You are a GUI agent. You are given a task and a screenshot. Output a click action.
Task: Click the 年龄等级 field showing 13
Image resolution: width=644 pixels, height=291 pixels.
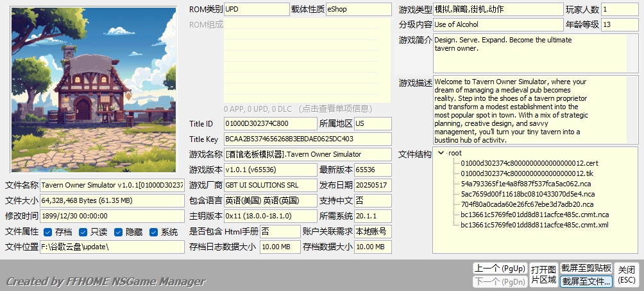[x=620, y=24]
